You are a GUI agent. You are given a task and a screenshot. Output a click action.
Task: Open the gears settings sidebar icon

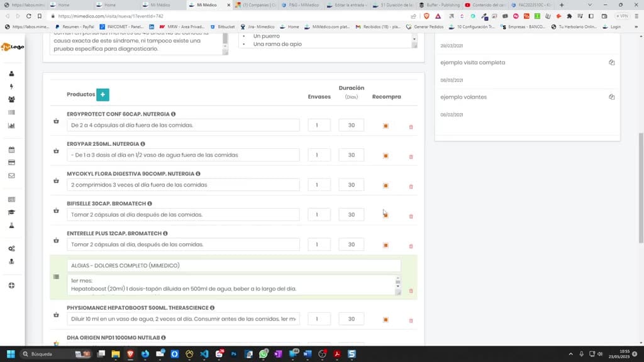tap(11, 249)
